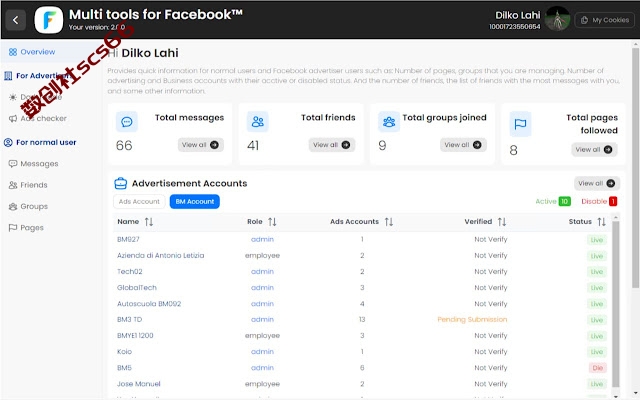This screenshot has height=400, width=640.
Task: View all total messages
Action: (x=200, y=145)
